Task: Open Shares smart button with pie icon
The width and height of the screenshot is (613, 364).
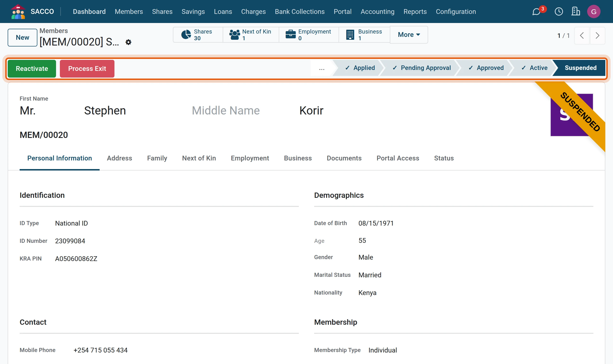Action: pos(198,35)
